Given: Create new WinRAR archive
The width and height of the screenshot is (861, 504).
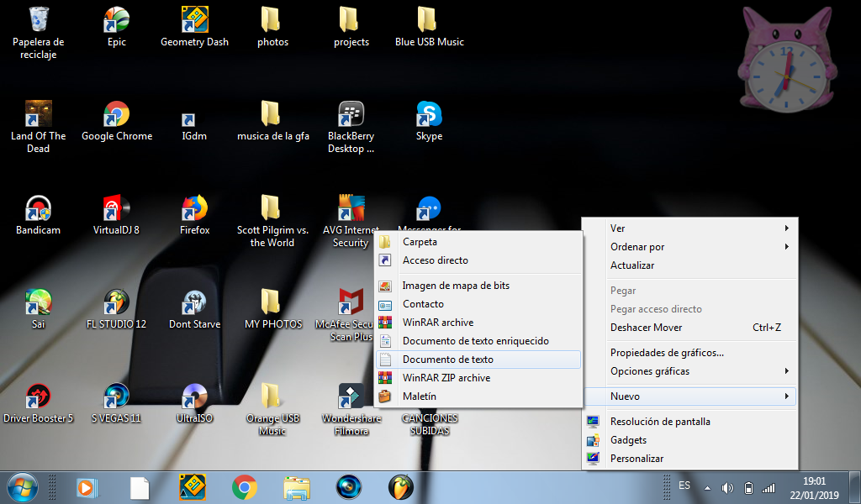Looking at the screenshot, I should [x=478, y=323].
